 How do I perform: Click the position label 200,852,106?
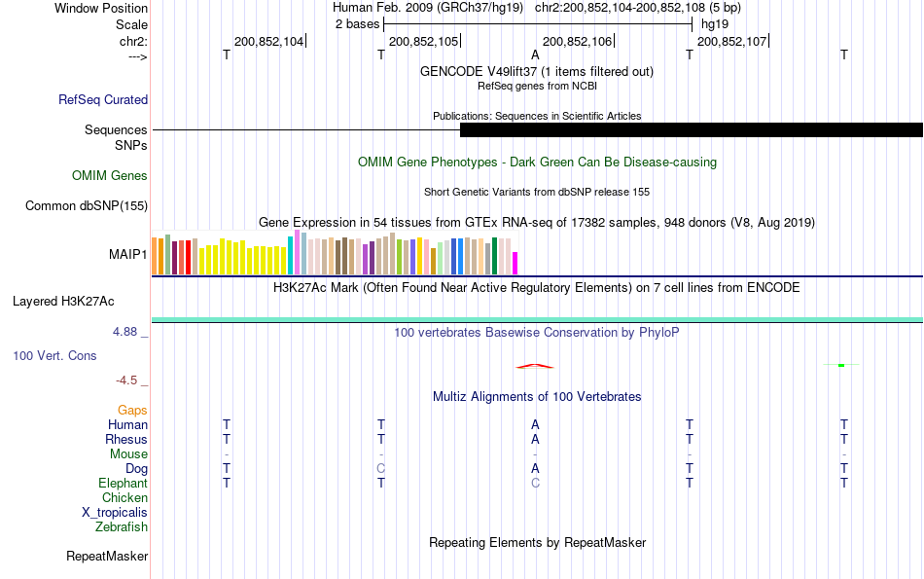click(x=578, y=41)
